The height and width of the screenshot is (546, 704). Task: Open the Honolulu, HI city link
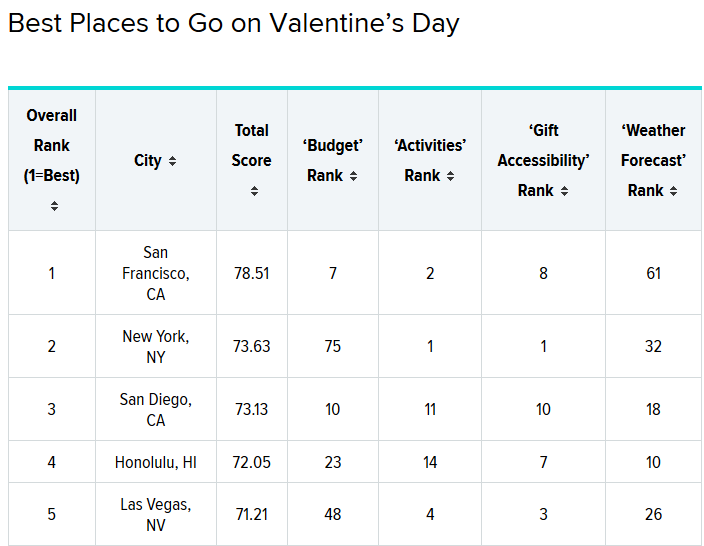pyautogui.click(x=156, y=462)
